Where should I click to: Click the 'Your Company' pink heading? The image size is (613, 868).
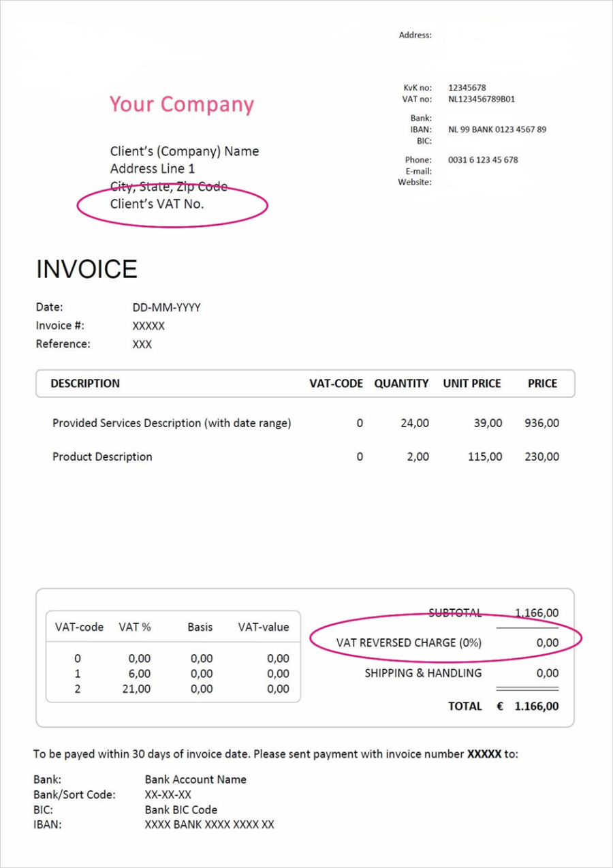click(182, 105)
